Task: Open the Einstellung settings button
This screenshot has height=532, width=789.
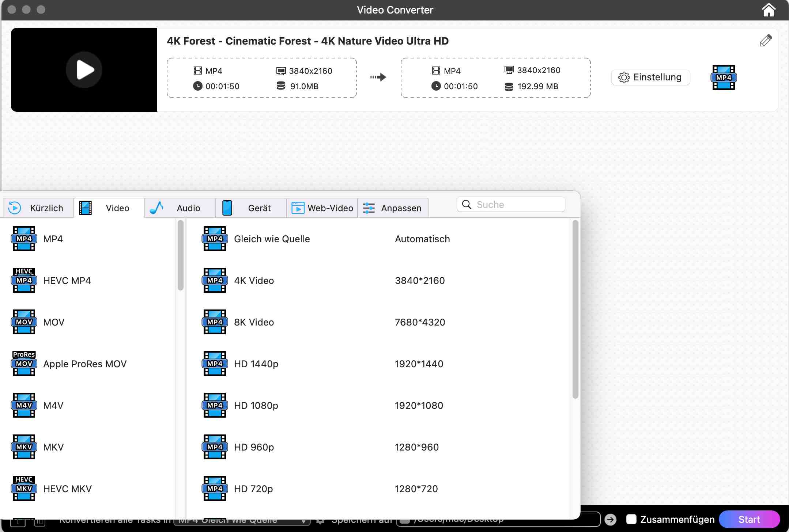Action: [650, 77]
